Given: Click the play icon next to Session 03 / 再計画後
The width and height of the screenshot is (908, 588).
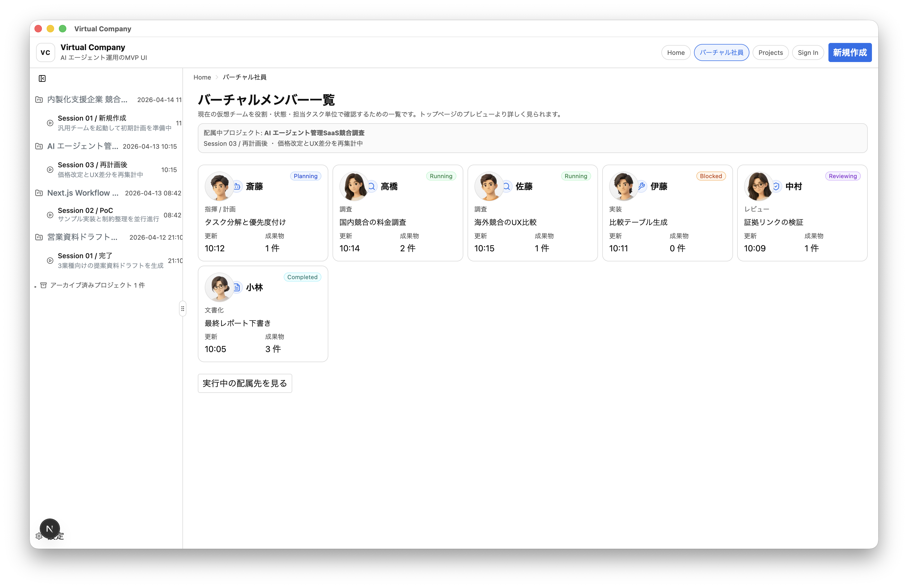Looking at the screenshot, I should point(50,169).
